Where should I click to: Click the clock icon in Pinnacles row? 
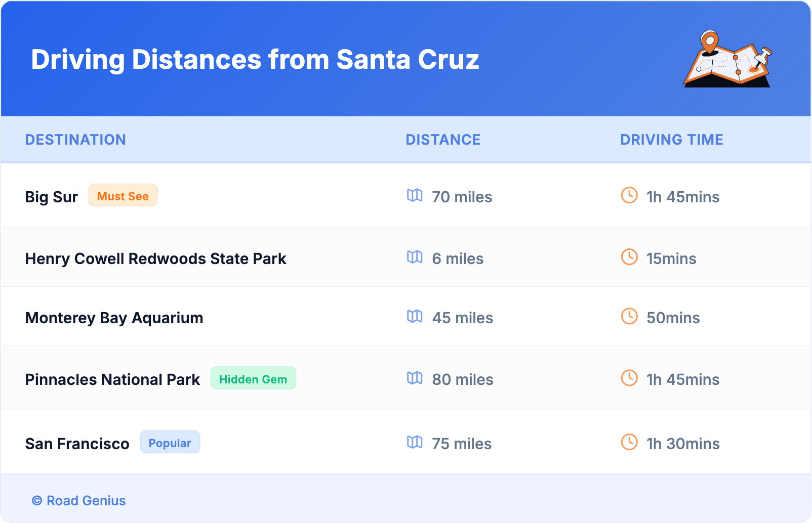tap(629, 378)
